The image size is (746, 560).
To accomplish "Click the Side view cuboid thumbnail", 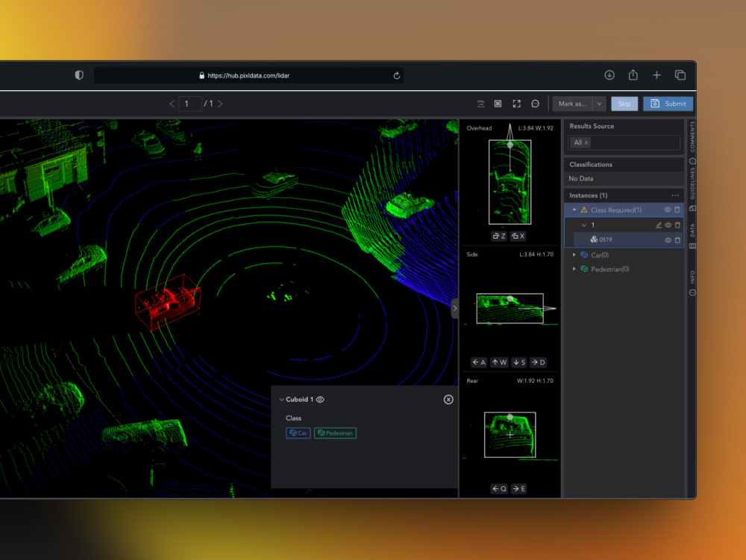I will pyautogui.click(x=510, y=309).
